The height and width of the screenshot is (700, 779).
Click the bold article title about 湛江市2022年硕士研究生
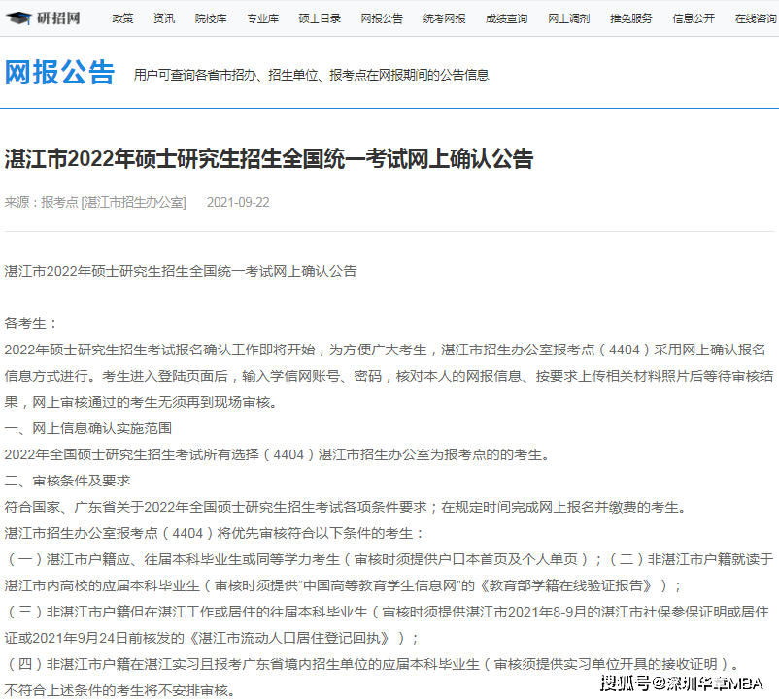tap(269, 159)
